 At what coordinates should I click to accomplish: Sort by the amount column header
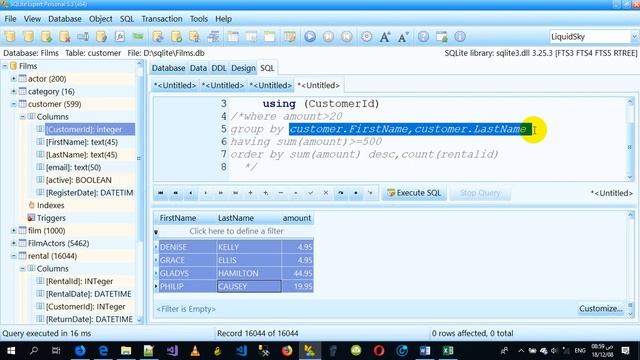coord(297,218)
